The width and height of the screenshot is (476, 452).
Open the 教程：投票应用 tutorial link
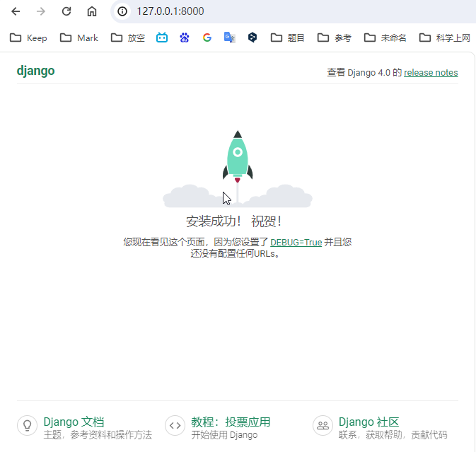(x=231, y=422)
